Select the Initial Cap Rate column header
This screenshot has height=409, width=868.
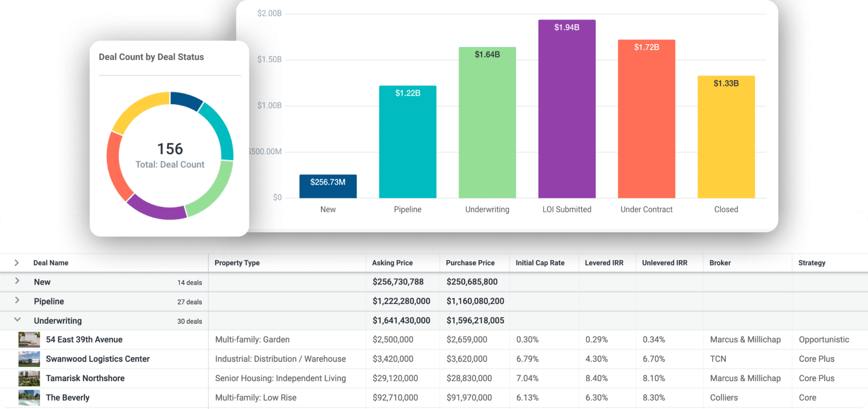(539, 263)
